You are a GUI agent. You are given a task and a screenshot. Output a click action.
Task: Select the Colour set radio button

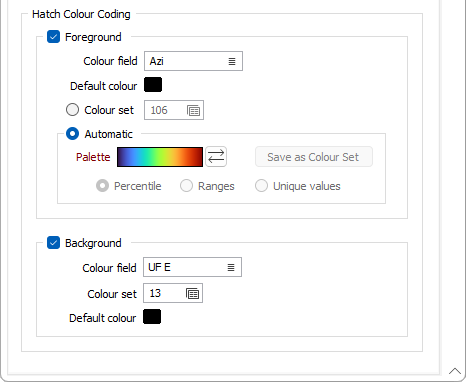72,110
